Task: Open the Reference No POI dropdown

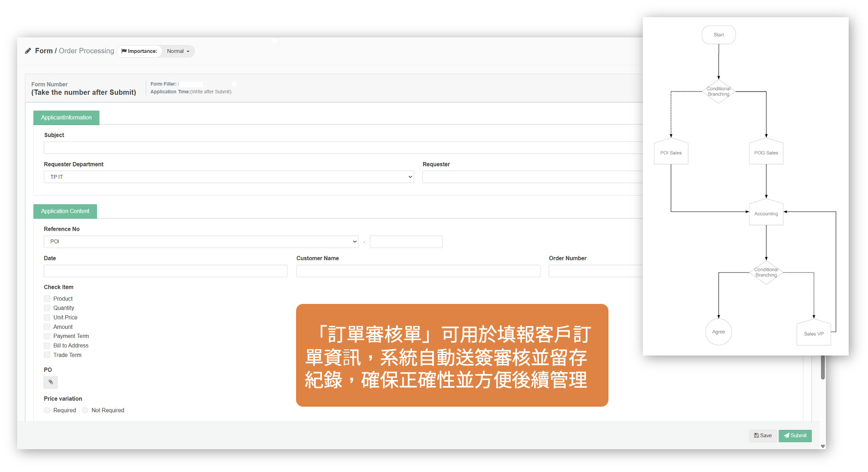Action: (201, 242)
